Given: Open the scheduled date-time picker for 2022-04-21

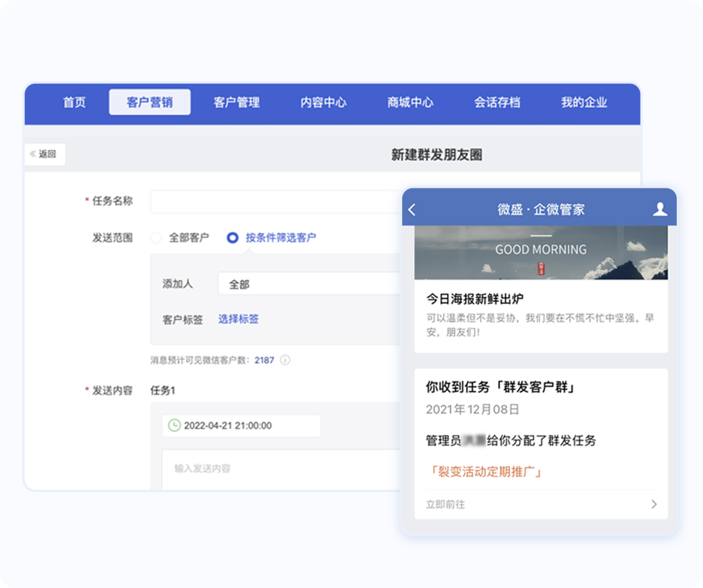Looking at the screenshot, I should (241, 425).
